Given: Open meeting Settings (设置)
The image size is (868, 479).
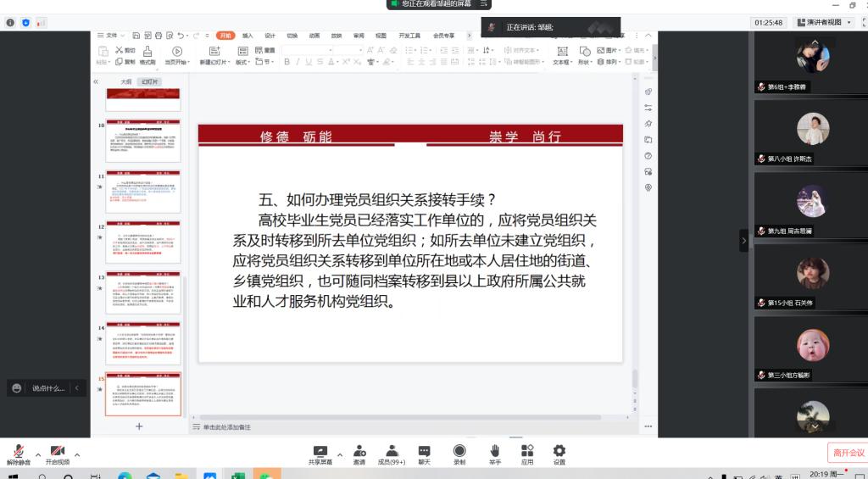Looking at the screenshot, I should click(x=559, y=454).
